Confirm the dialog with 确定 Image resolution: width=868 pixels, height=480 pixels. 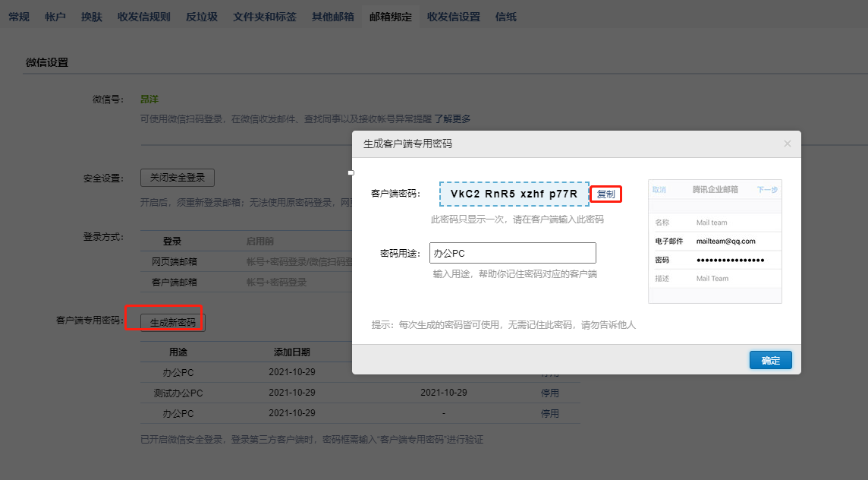tap(770, 360)
